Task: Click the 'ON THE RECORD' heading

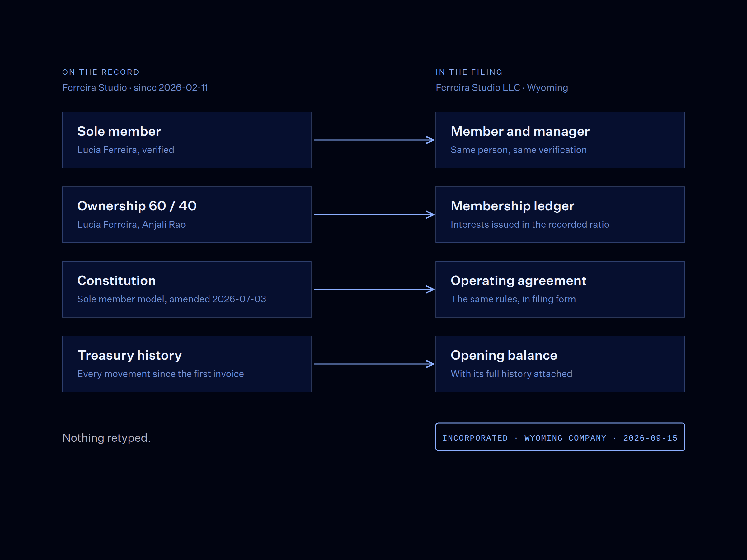Action: 101,72
